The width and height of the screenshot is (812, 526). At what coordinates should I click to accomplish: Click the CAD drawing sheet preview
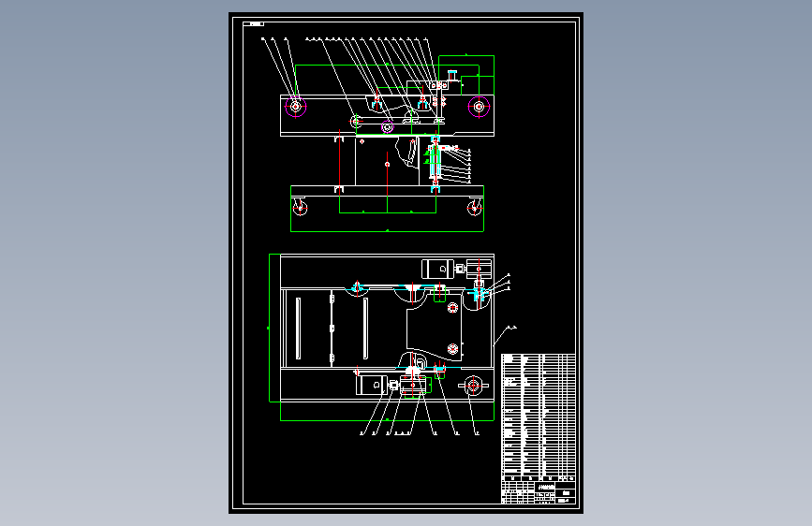406,263
